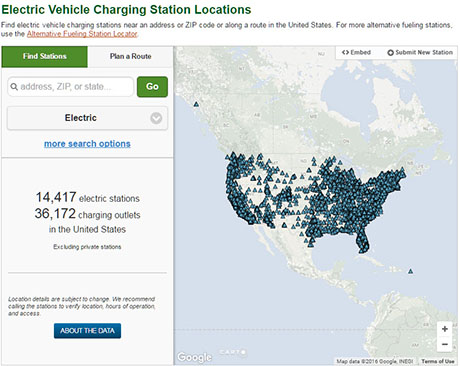
Task: Click the Electric Vehicle Charging Station Locations heading
Action: 126,10
